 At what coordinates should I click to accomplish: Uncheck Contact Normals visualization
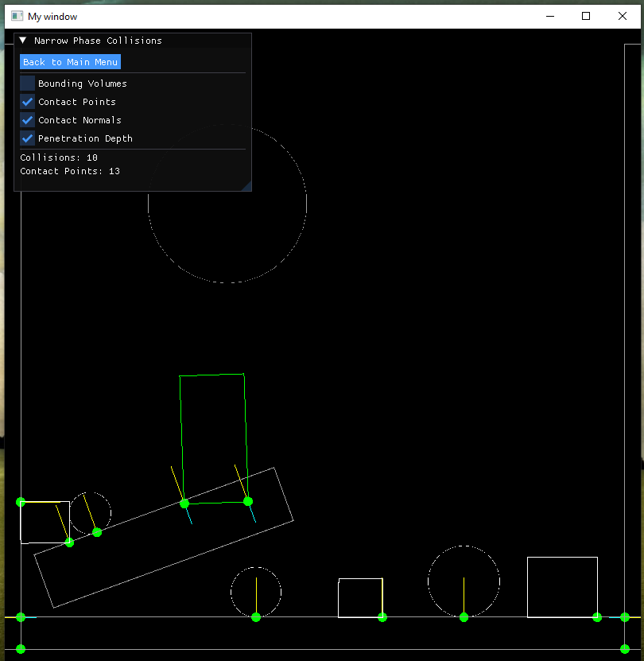27,120
